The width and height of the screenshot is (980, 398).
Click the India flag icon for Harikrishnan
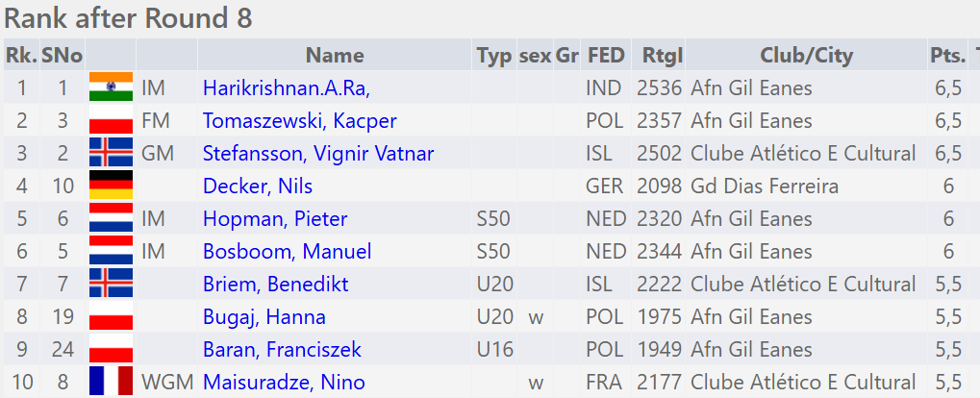click(x=111, y=87)
